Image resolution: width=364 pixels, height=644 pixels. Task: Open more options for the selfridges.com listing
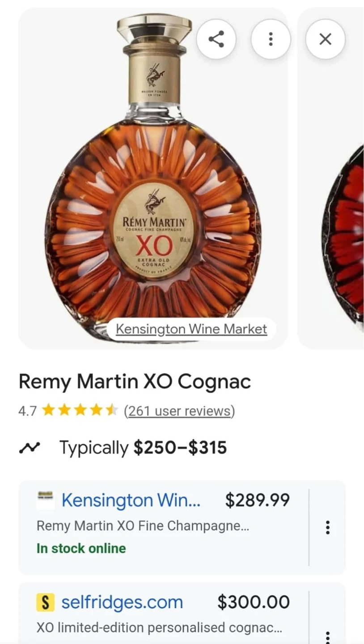point(328,637)
